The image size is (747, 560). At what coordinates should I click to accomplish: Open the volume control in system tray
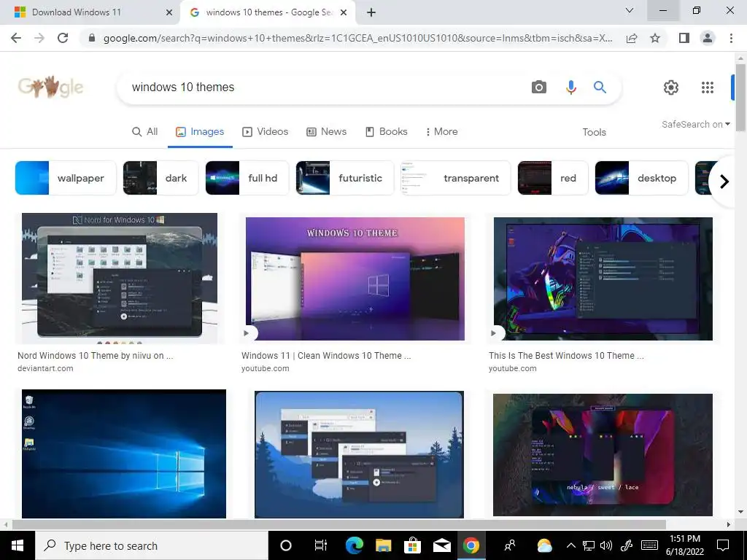point(606,545)
